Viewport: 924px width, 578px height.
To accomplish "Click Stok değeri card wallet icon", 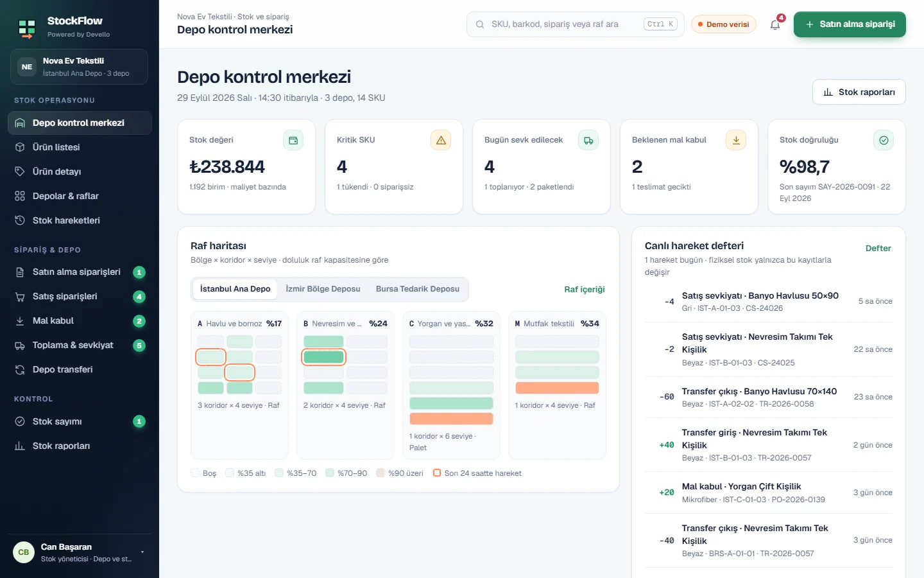I will (293, 140).
